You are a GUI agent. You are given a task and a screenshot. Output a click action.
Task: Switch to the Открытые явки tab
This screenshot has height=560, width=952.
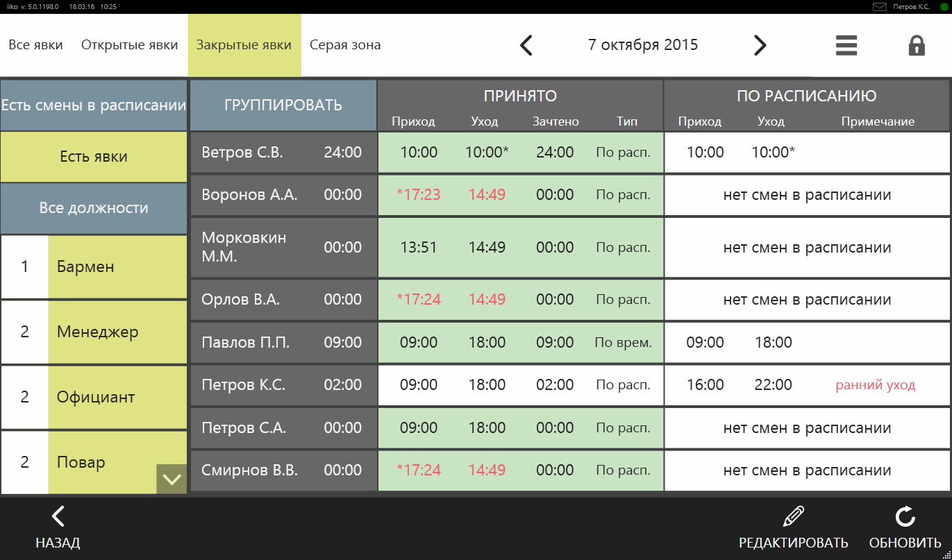click(x=129, y=45)
